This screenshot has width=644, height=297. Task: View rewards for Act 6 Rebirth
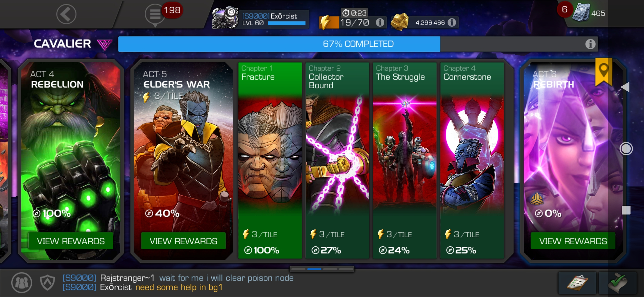click(573, 241)
